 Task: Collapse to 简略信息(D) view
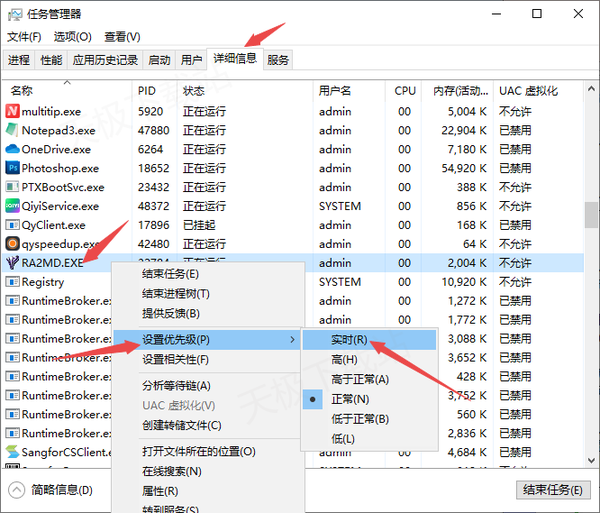51,490
